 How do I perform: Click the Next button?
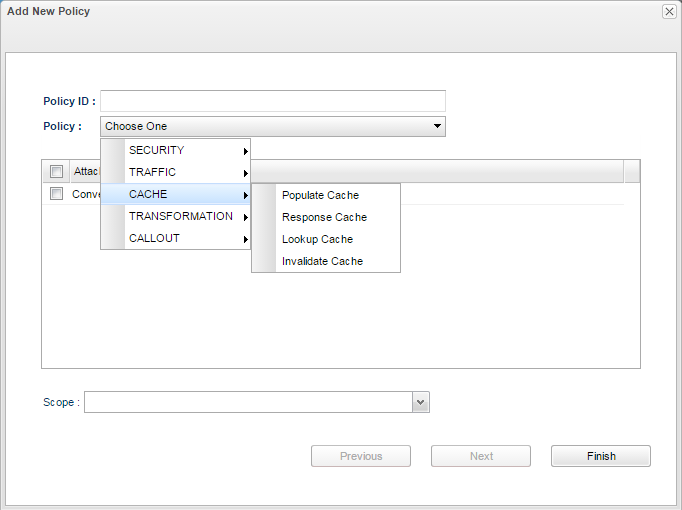481,456
